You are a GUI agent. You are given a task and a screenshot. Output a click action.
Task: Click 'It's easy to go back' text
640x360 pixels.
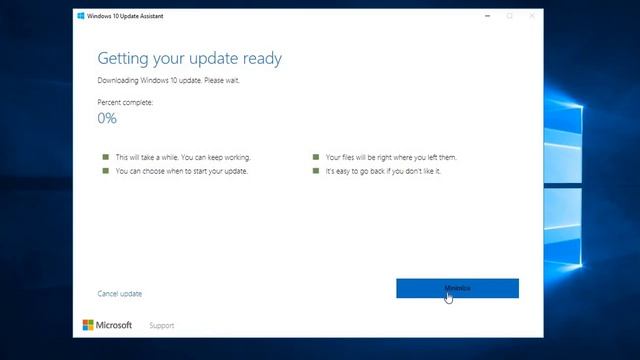pyautogui.click(x=383, y=171)
